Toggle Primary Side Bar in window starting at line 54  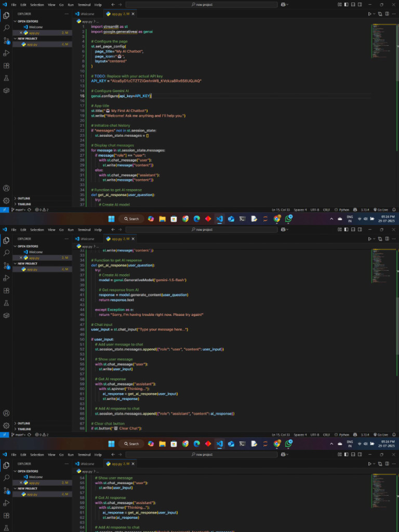tap(347, 454)
